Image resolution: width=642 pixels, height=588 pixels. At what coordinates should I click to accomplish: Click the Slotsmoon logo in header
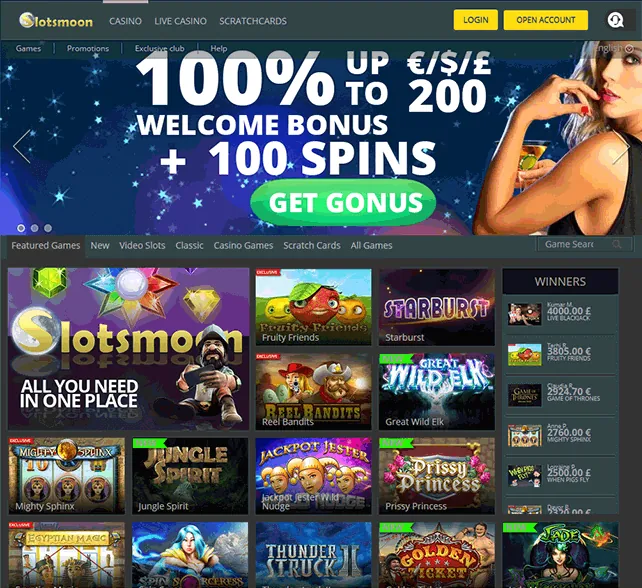click(x=56, y=20)
